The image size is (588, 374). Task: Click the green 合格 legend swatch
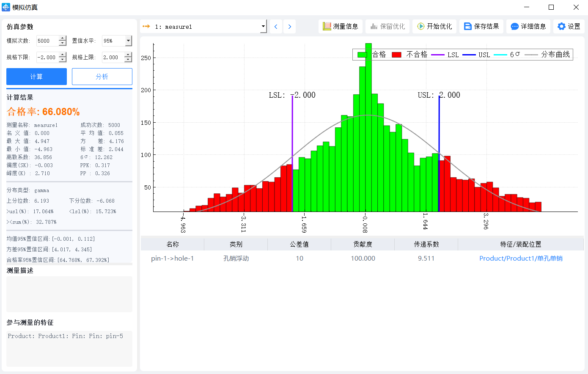[362, 55]
